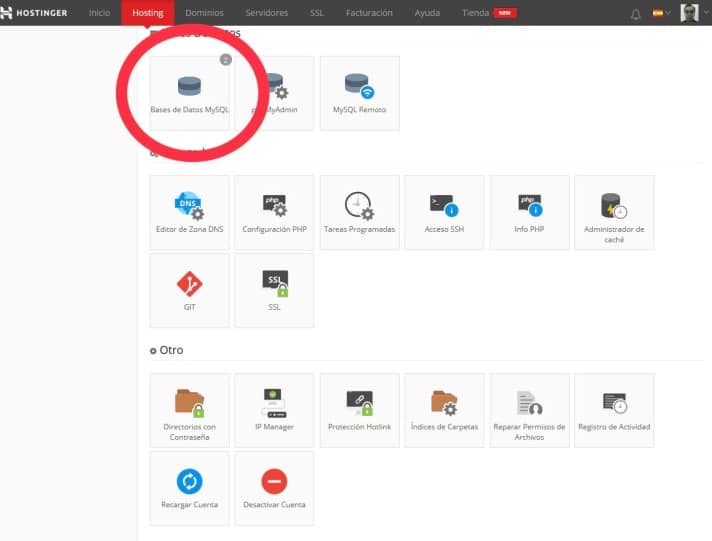The image size is (712, 541).
Task: Open Tienda with the NEW badge
Action: (x=489, y=13)
